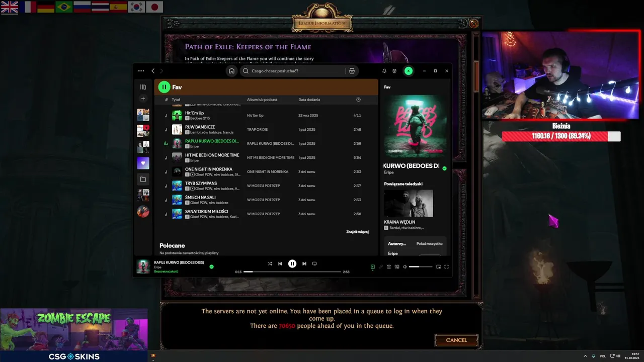This screenshot has height=362, width=644.
Task: Open W MORZU POTRZEP album in TRYB SZYMPANS row
Action: click(x=263, y=186)
